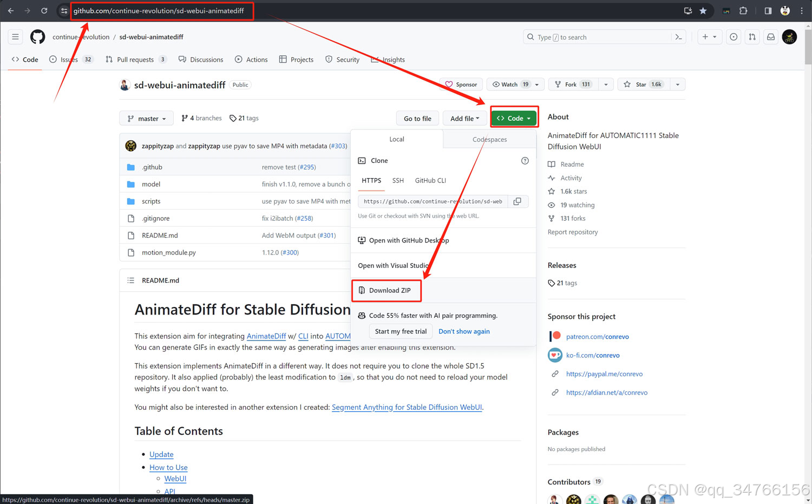Open the Readme link in About
This screenshot has height=504, width=812.
pos(572,165)
